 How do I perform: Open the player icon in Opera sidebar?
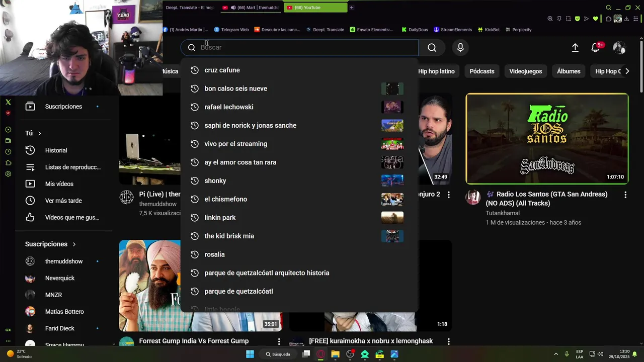pos(8,130)
